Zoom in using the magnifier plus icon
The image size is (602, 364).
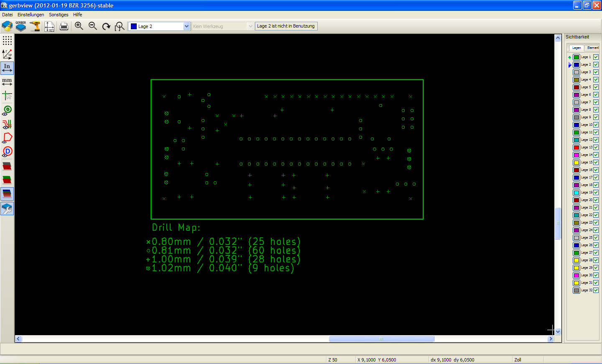click(79, 26)
